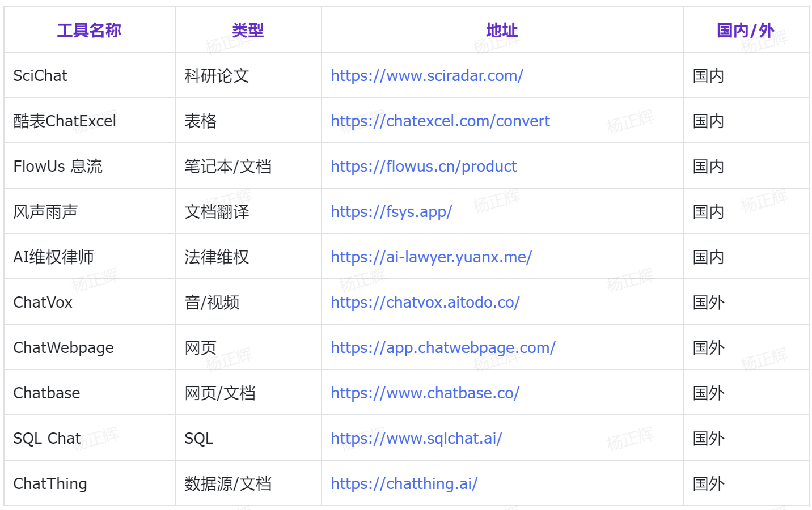Screen dimensions: 812x510
Task: Select the 地址 column header
Action: point(502,30)
